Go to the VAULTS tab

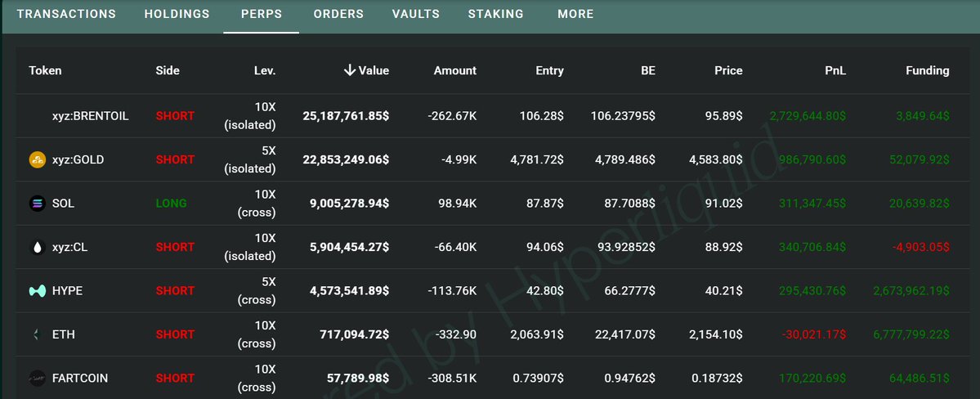click(x=415, y=14)
